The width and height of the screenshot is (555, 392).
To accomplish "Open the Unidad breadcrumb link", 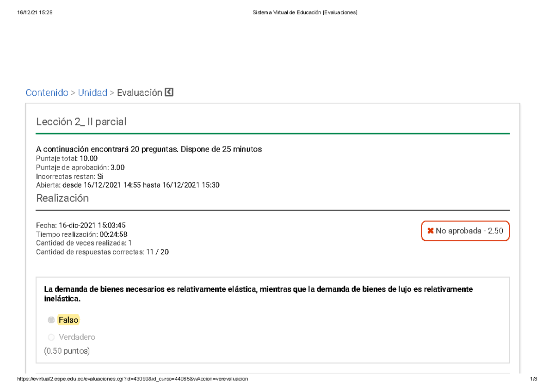I will (x=93, y=92).
